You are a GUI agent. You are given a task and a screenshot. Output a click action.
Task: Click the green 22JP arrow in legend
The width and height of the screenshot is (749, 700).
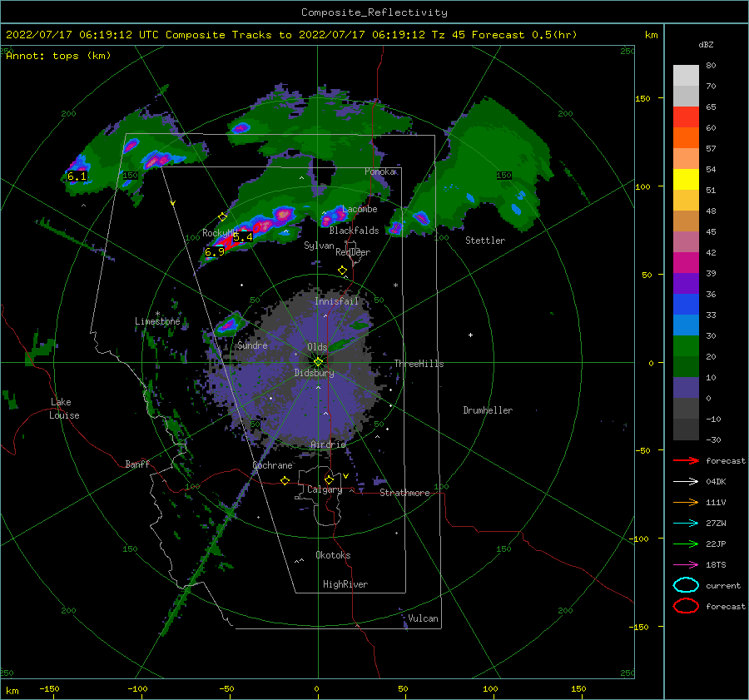pyautogui.click(x=687, y=544)
